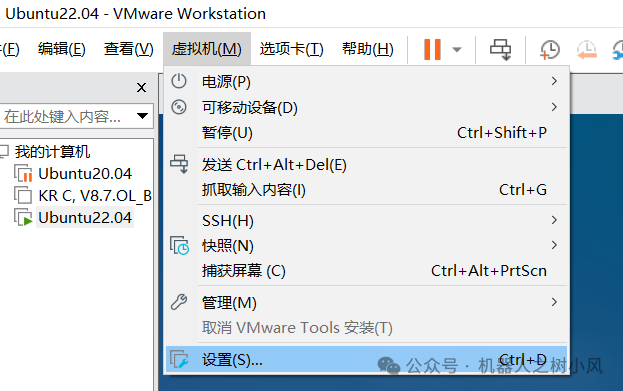Viewport: 623px width, 391px height.
Task: Open the library search dropdown arrow
Action: click(x=142, y=116)
